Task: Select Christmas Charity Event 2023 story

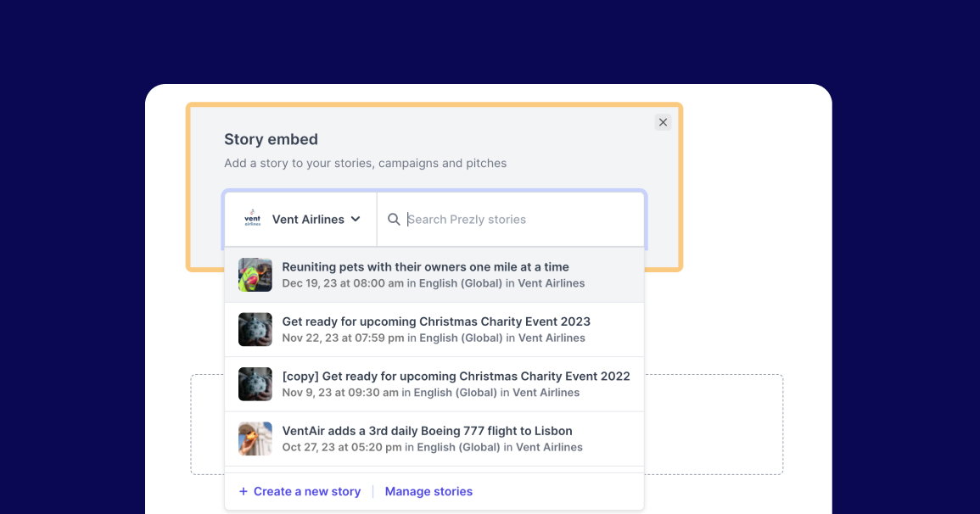Action: pyautogui.click(x=434, y=330)
